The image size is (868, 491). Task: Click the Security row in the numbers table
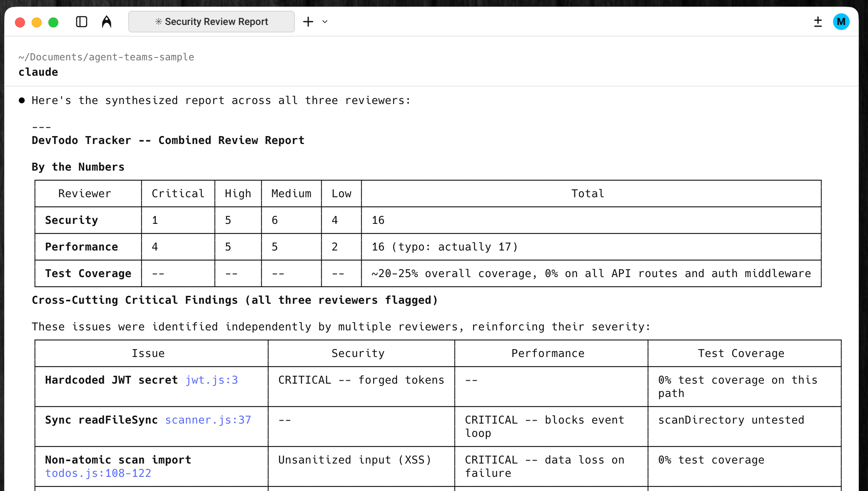tap(71, 220)
